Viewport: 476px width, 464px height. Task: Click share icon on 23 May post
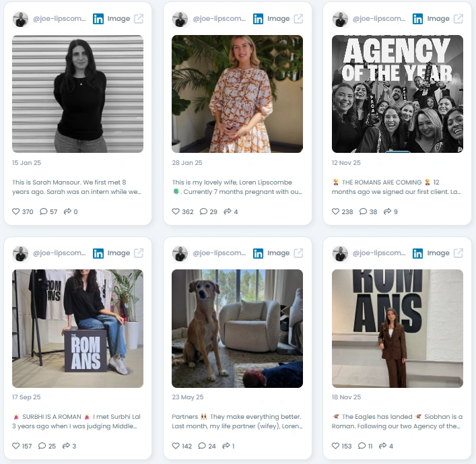[x=226, y=446]
